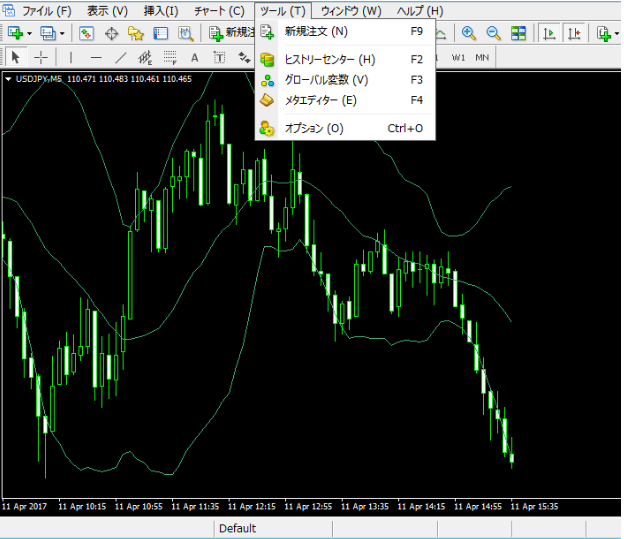Viewport: 624px width, 539px height.
Task: Click the New Chart toolbar icon
Action: click(x=15, y=33)
